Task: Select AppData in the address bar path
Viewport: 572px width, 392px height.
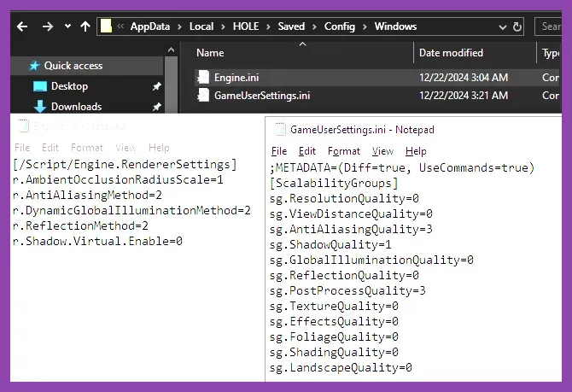Action: coord(150,26)
